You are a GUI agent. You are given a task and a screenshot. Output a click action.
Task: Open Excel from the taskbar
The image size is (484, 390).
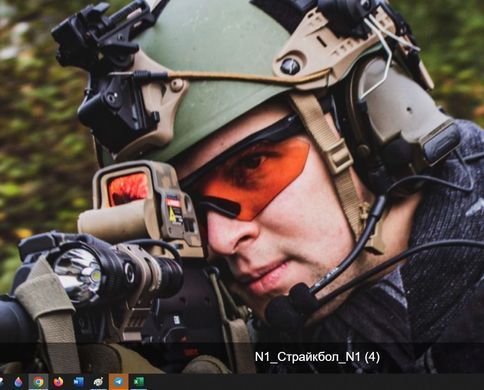coord(138,382)
